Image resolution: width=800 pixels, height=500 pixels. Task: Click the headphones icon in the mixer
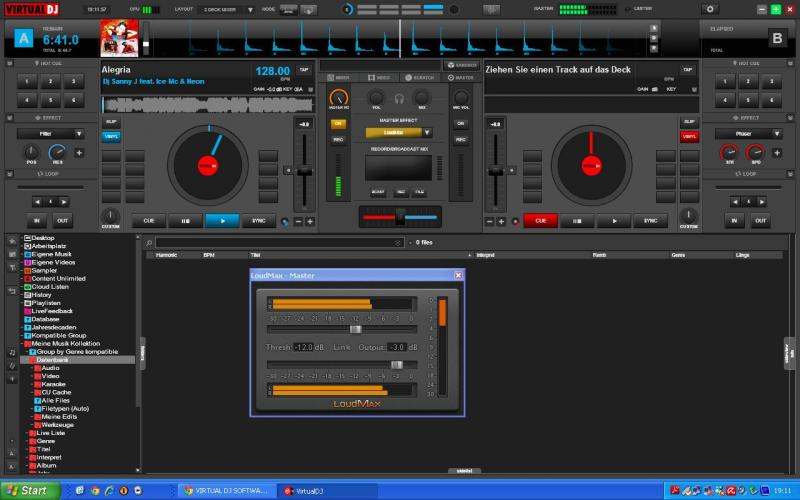click(399, 98)
